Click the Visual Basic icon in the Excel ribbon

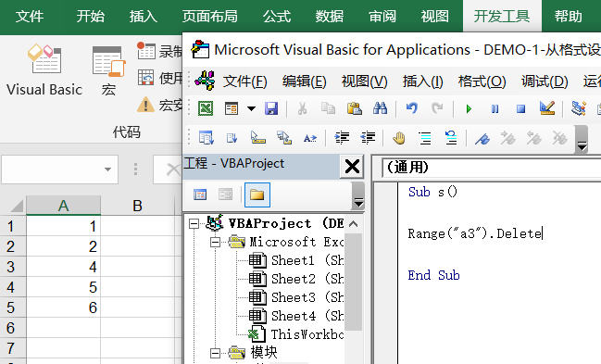[44, 59]
